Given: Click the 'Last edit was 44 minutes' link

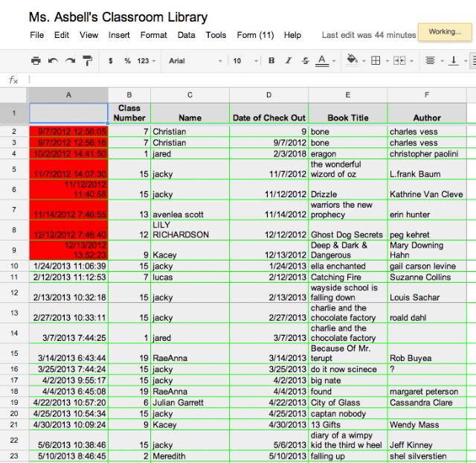Looking at the screenshot, I should 369,35.
